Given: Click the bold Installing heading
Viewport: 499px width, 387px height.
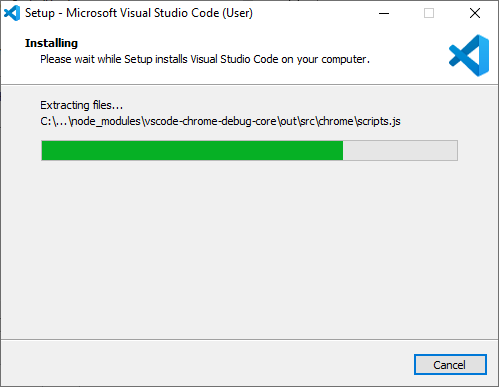Looking at the screenshot, I should [51, 43].
